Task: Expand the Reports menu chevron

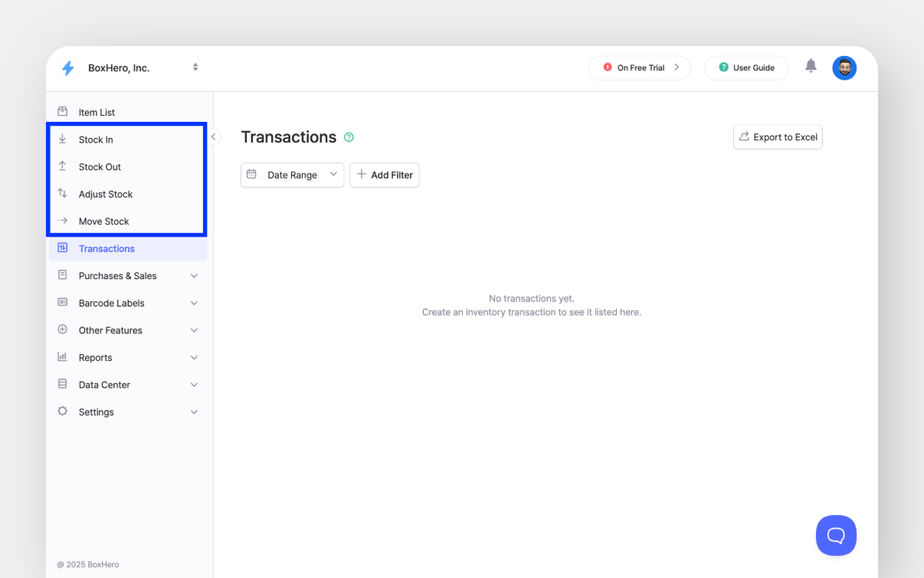Action: click(194, 358)
